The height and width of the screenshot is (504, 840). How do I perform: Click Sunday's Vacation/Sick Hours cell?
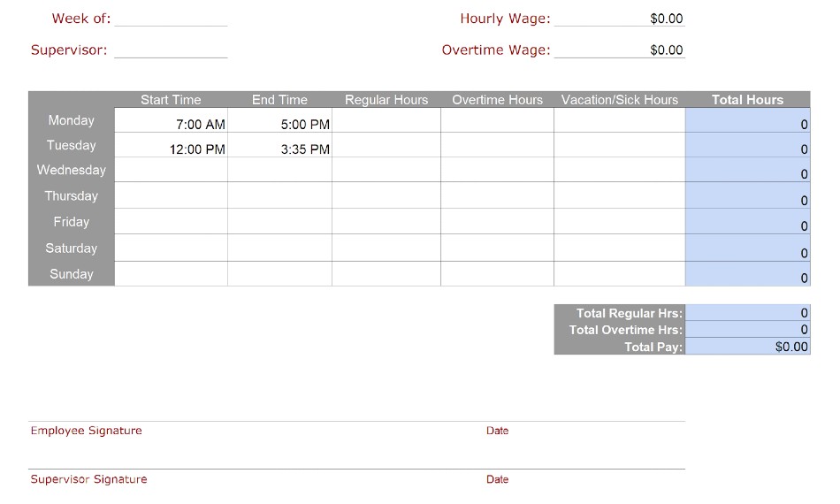[x=619, y=274]
